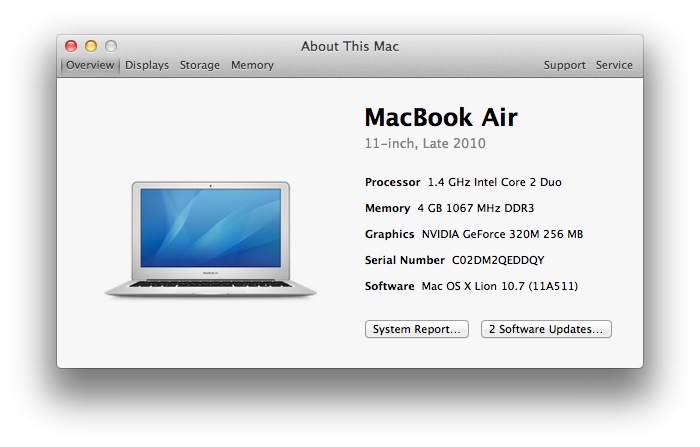
Task: Click the MacBook Air model heading
Action: (440, 117)
